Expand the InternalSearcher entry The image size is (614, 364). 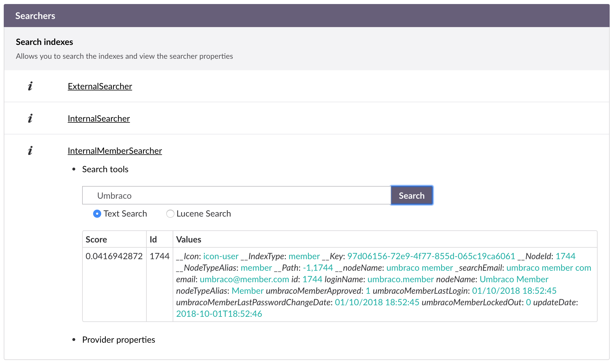99,119
